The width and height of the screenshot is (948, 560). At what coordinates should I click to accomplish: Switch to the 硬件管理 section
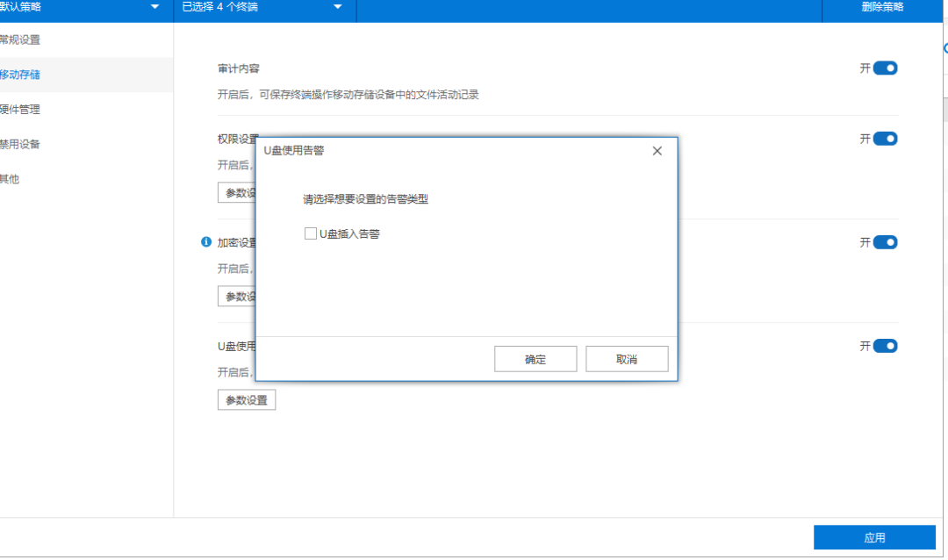pos(22,109)
